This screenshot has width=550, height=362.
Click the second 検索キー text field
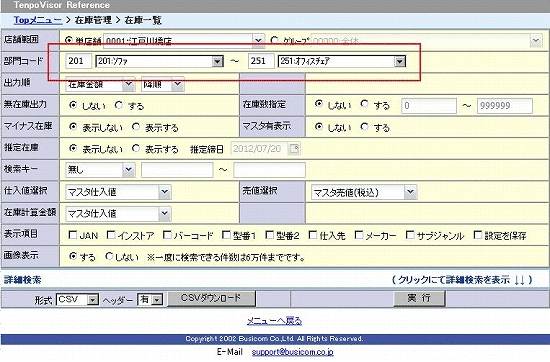[x=269, y=170]
